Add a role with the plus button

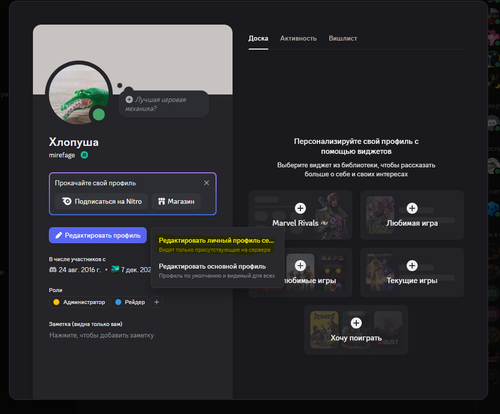(x=157, y=302)
